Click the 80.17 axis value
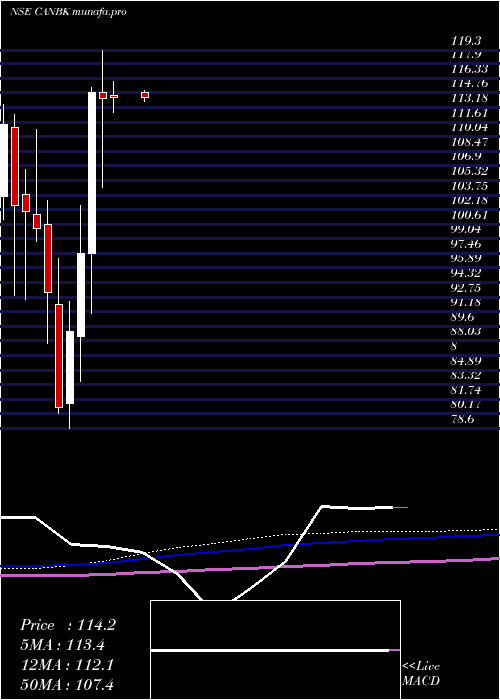The width and height of the screenshot is (500, 700). pyautogui.click(x=467, y=405)
